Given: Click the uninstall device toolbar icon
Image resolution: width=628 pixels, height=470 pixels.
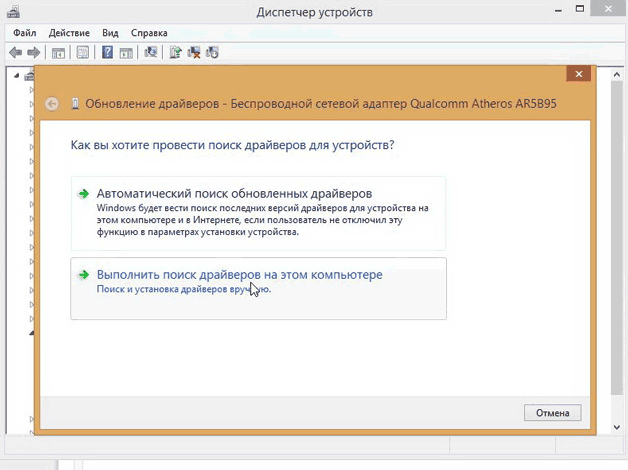Looking at the screenshot, I should pyautogui.click(x=194, y=52).
